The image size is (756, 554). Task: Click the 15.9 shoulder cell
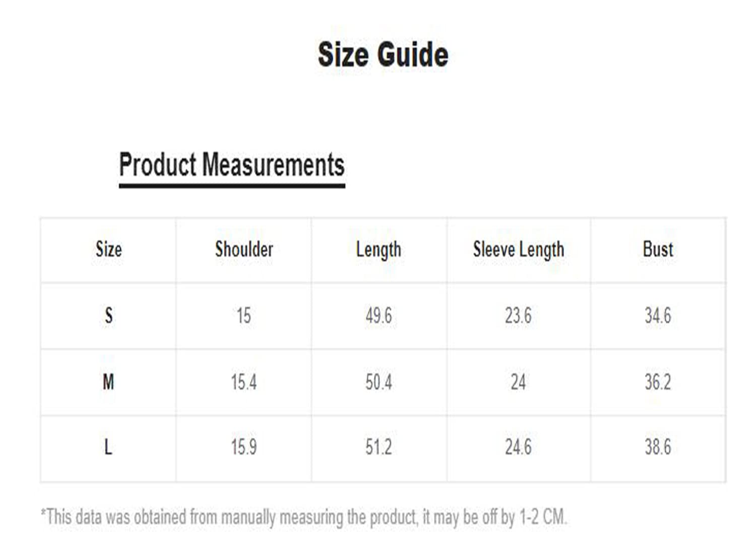pos(244,447)
